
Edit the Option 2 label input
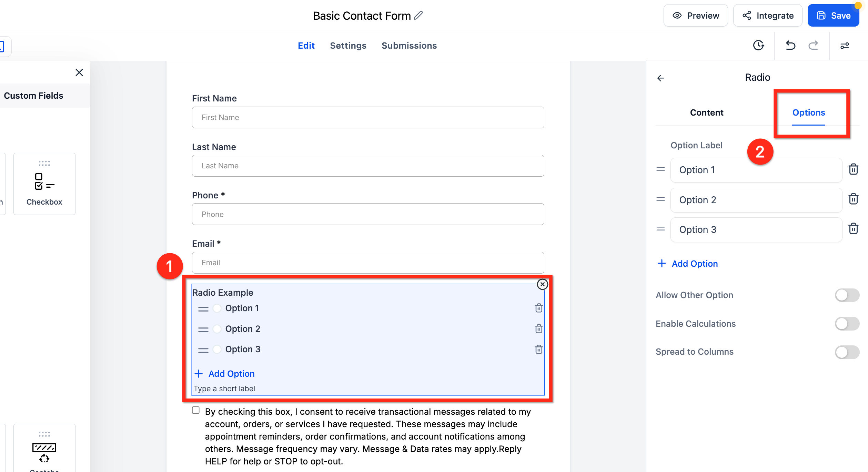tap(756, 200)
